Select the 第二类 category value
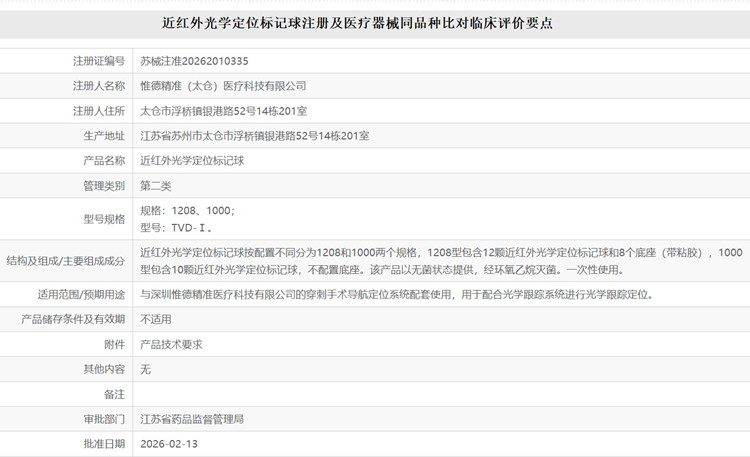The height and width of the screenshot is (457, 750). coord(155,186)
